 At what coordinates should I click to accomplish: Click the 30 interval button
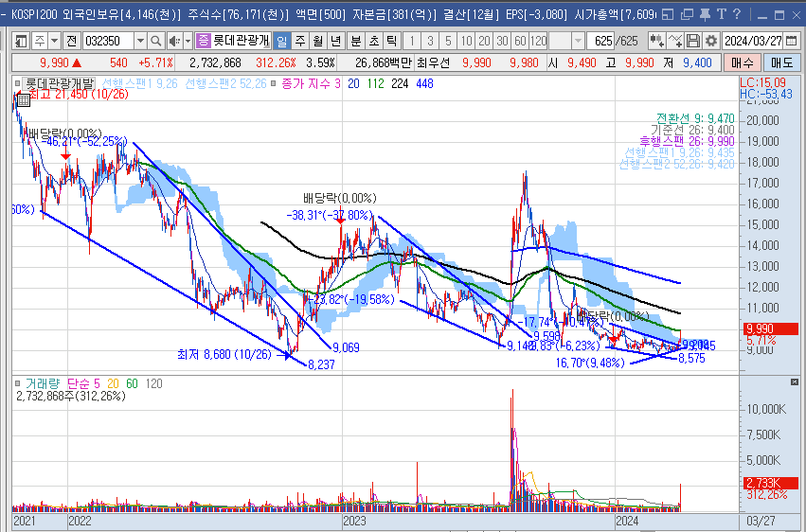click(502, 41)
